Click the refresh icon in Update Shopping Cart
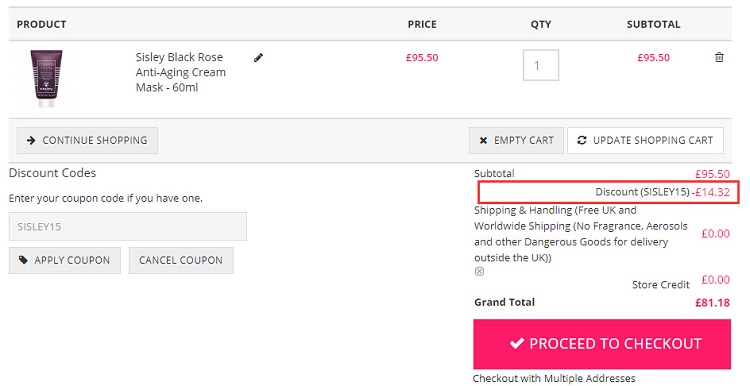Viewport: 750px width, 386px height. pyautogui.click(x=582, y=140)
